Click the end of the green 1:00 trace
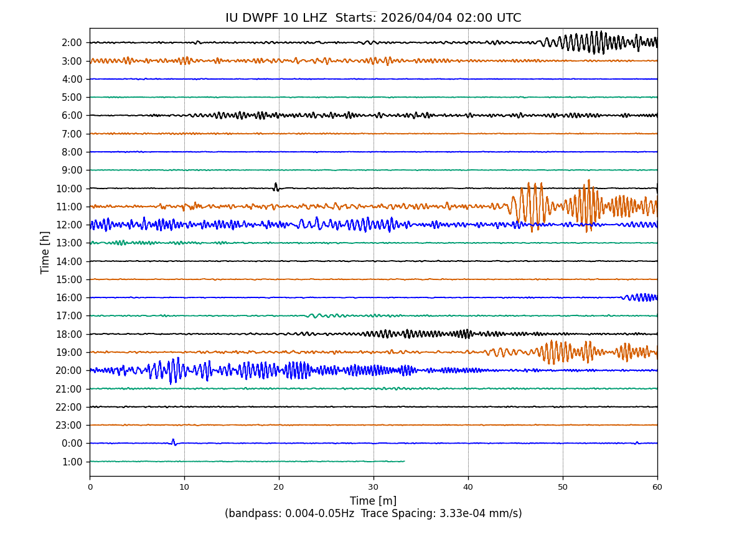This screenshot has width=747, height=560. [403, 461]
